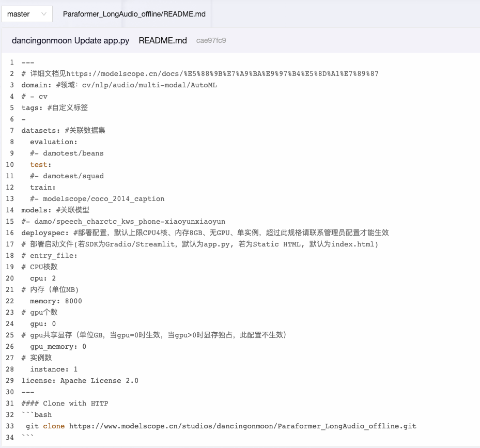Click the 'deployspec:' line

tap(205, 233)
